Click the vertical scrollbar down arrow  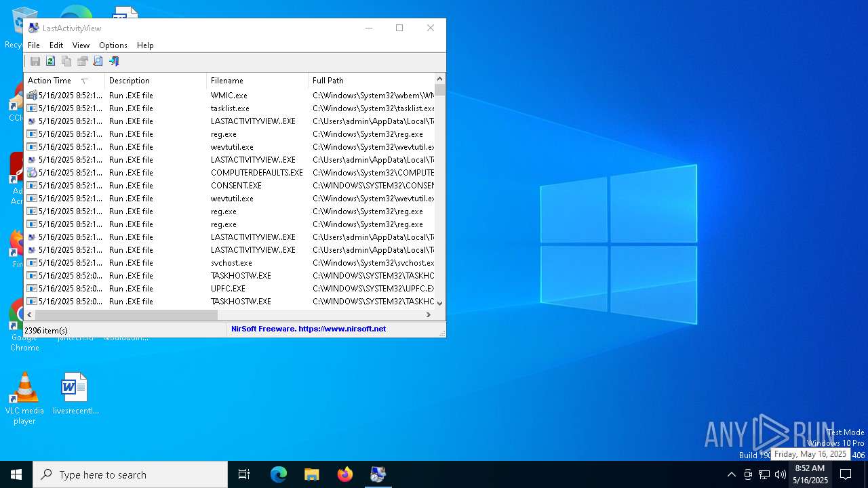[440, 304]
